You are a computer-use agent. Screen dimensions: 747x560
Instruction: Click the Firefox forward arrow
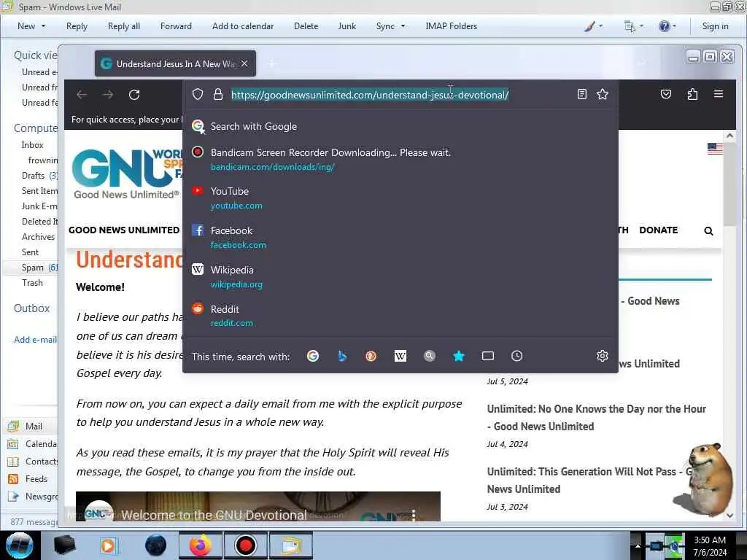pyautogui.click(x=108, y=95)
